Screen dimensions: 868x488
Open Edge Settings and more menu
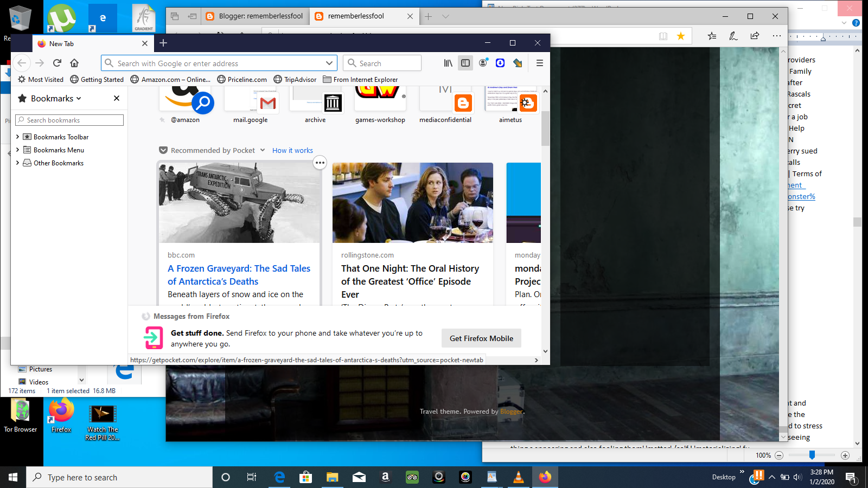point(777,36)
